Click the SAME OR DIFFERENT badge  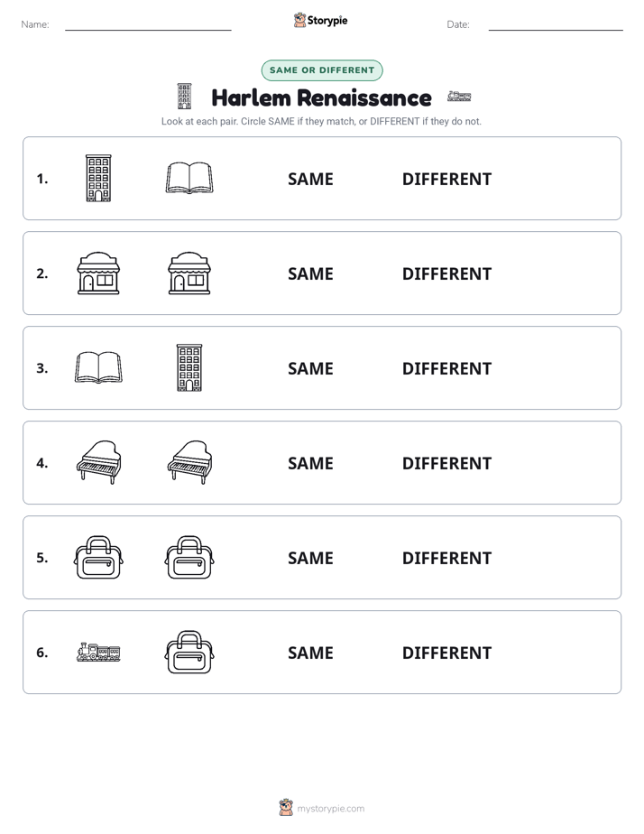click(x=322, y=70)
